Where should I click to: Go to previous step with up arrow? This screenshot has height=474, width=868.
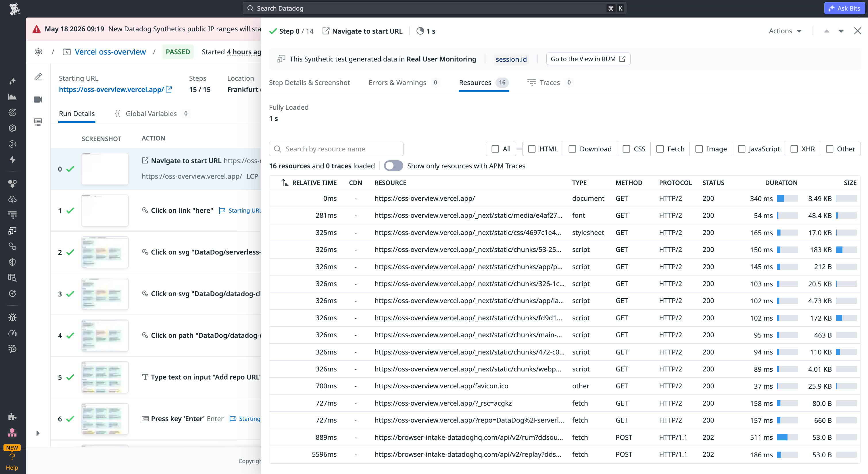coord(827,31)
